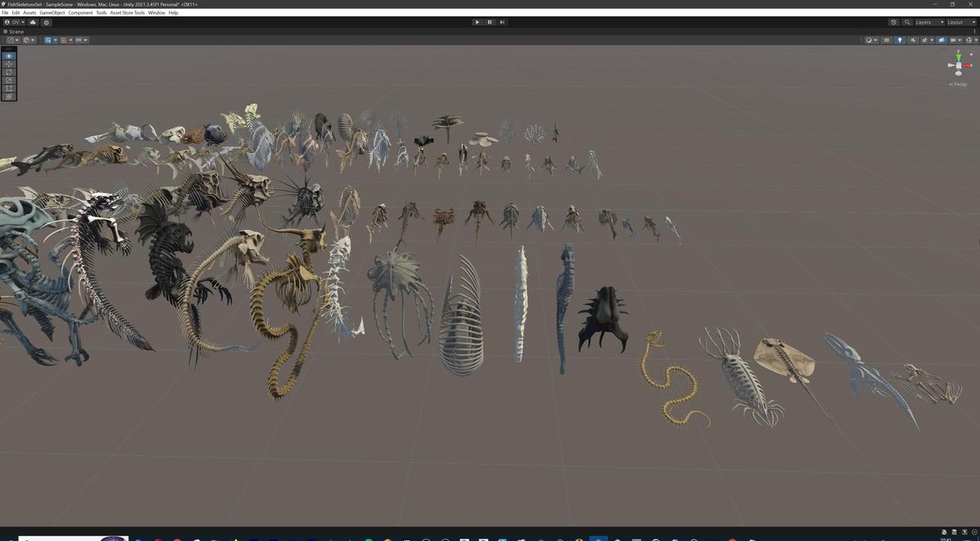Open the Asset Store Tools menu
The width and height of the screenshot is (980, 541).
click(x=126, y=12)
